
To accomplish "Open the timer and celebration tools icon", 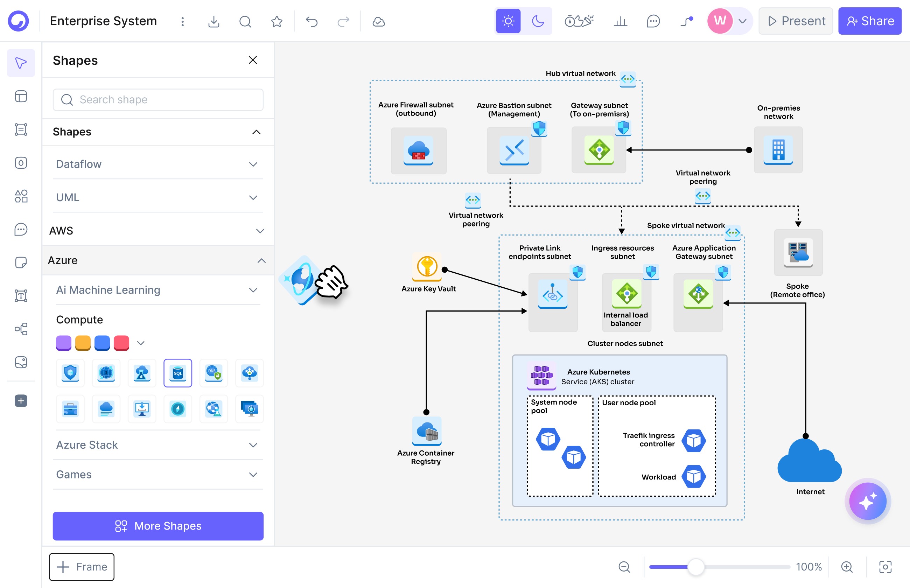I will [579, 21].
